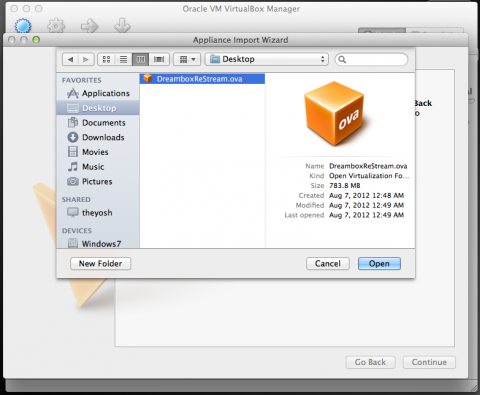Click the Created date Aug 7, 2012 12:48 AM
Viewport: 480px width, 395px height.
[366, 195]
